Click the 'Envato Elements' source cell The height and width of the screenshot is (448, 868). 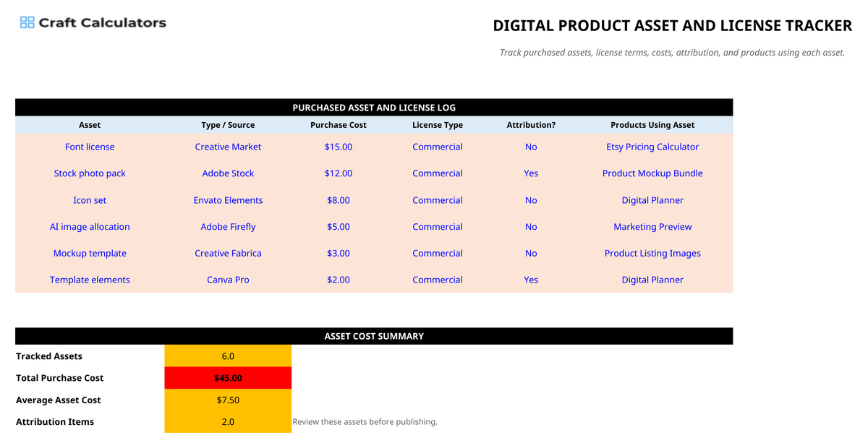click(x=228, y=200)
